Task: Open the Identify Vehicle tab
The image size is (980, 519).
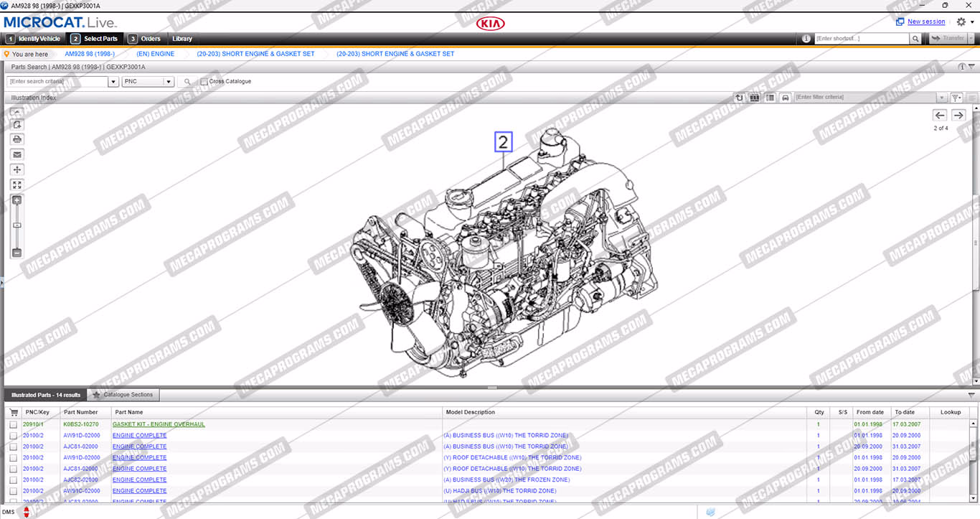Action: point(34,39)
